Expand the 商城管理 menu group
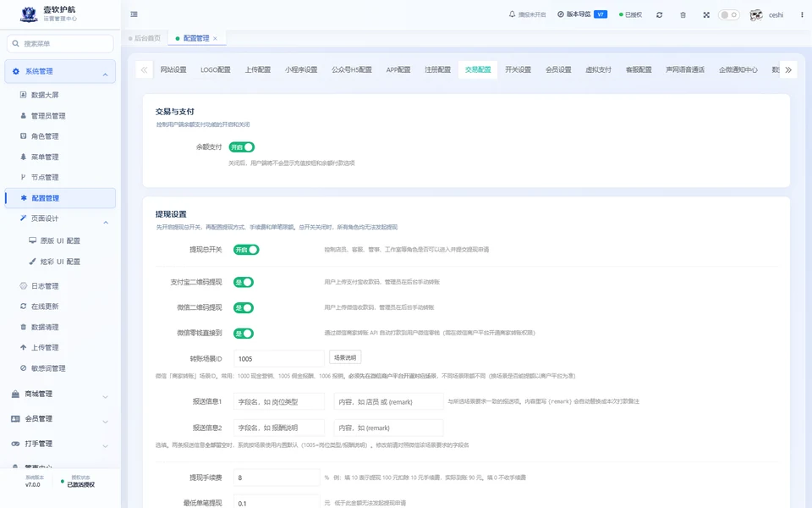Viewport: 812px width, 508px height. 60,394
